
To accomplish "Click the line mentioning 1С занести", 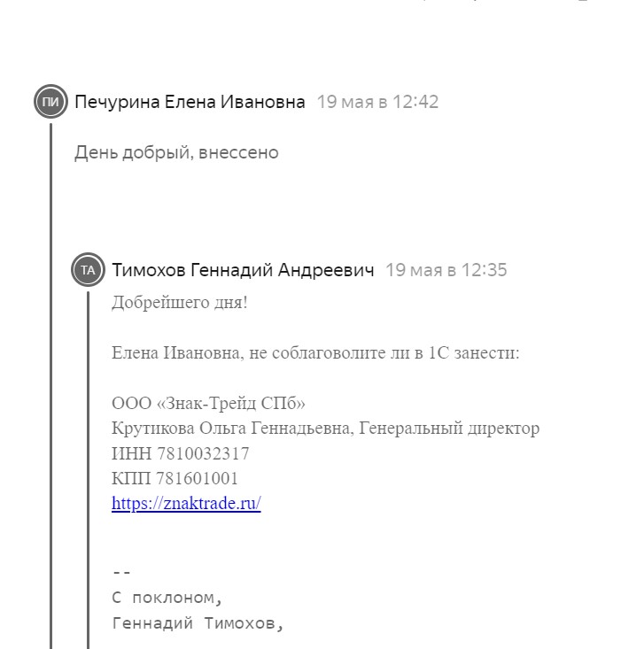I will [315, 352].
